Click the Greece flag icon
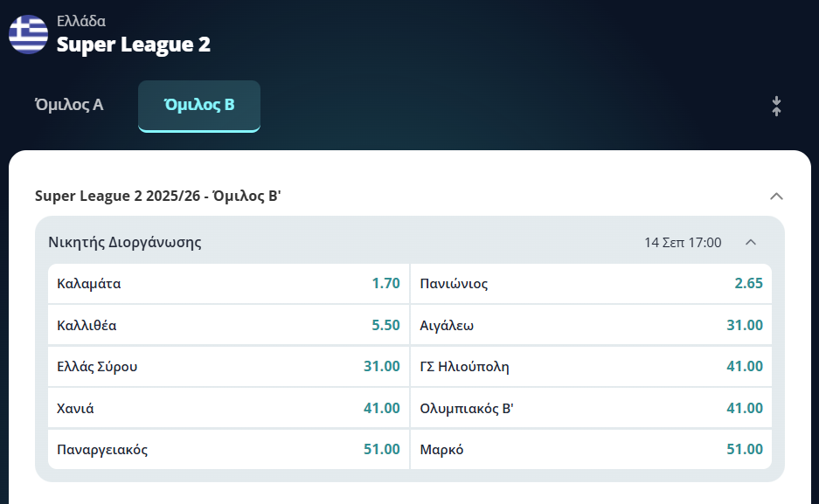This screenshot has height=504, width=819. click(x=28, y=34)
